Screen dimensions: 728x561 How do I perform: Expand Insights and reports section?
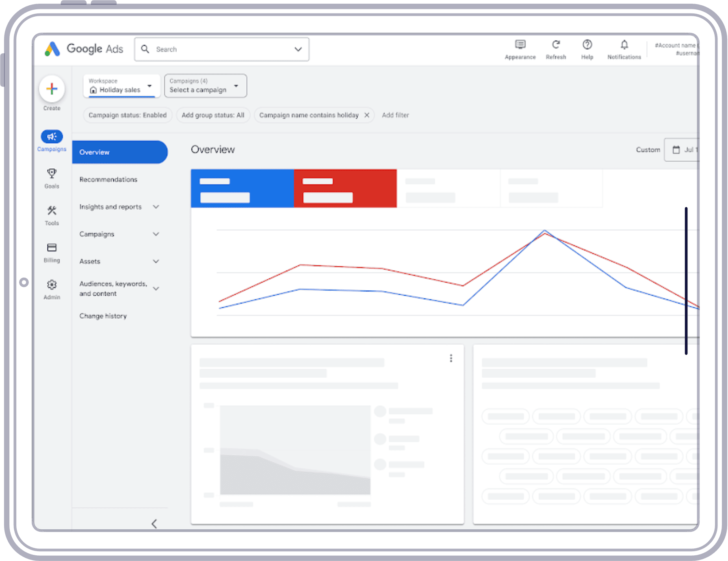point(119,207)
